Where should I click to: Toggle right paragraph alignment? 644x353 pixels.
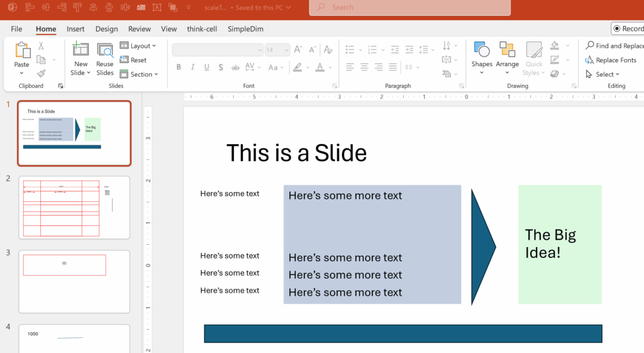[379, 67]
